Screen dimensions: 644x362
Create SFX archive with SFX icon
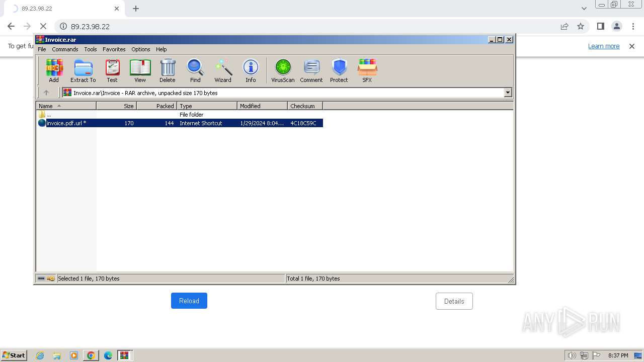367,70
